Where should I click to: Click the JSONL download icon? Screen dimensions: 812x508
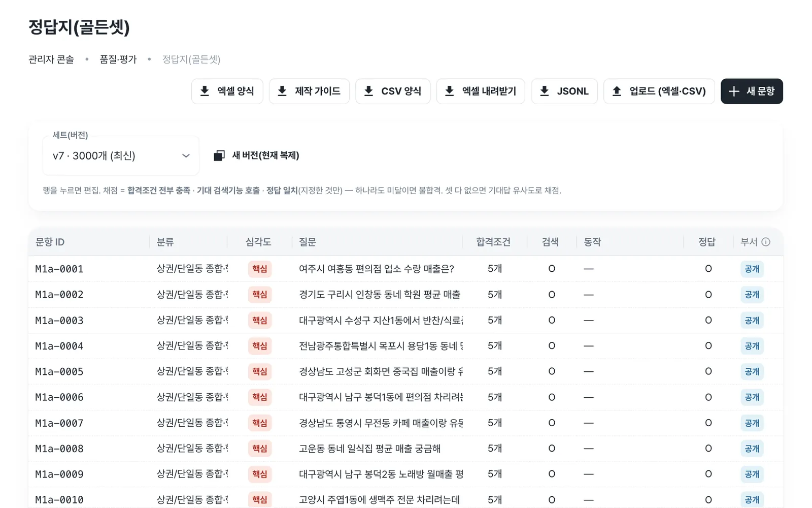tap(544, 91)
